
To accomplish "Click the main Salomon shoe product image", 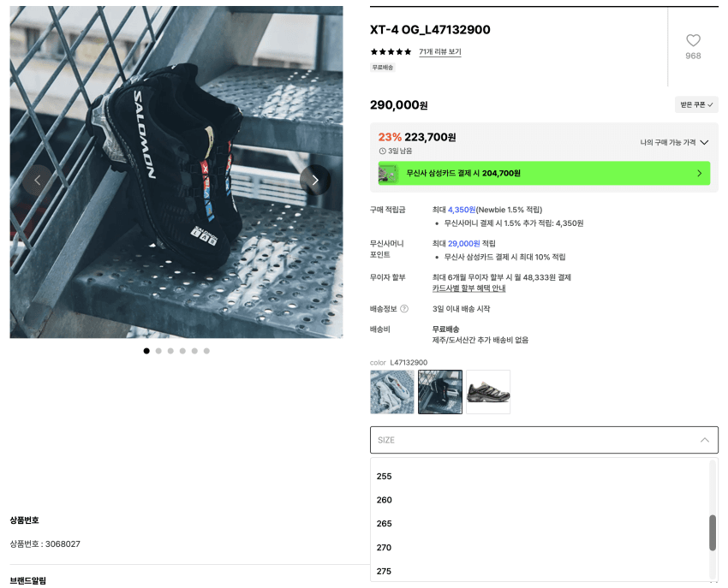I will pos(176,172).
